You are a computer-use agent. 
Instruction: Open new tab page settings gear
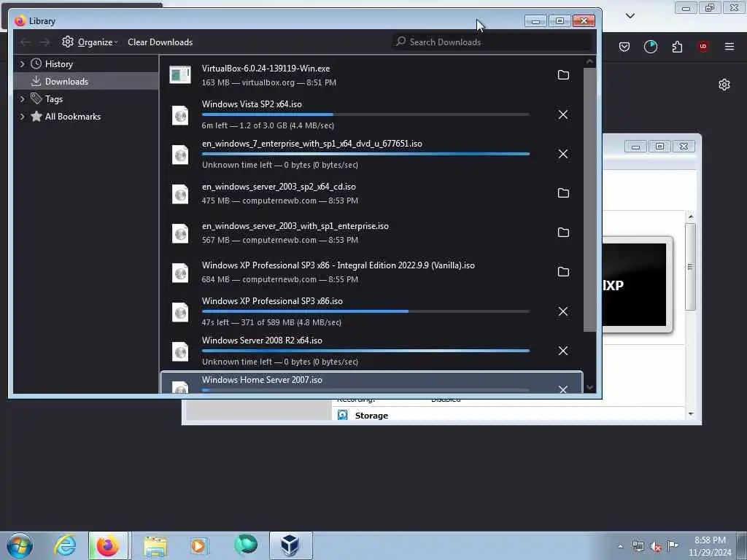click(724, 85)
